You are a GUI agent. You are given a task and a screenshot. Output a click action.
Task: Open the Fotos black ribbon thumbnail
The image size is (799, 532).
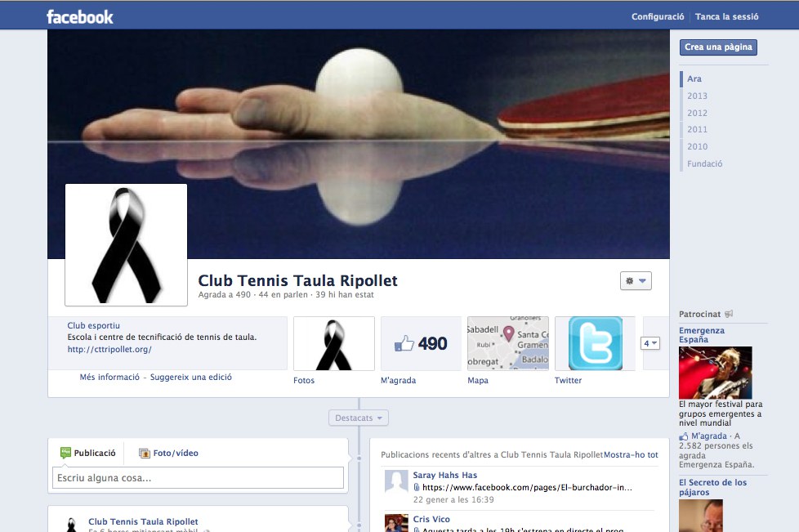(x=333, y=343)
